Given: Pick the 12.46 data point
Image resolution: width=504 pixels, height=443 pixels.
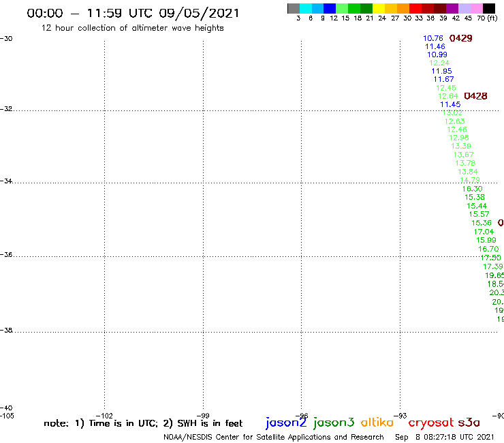Looking at the screenshot, I should (457, 129).
